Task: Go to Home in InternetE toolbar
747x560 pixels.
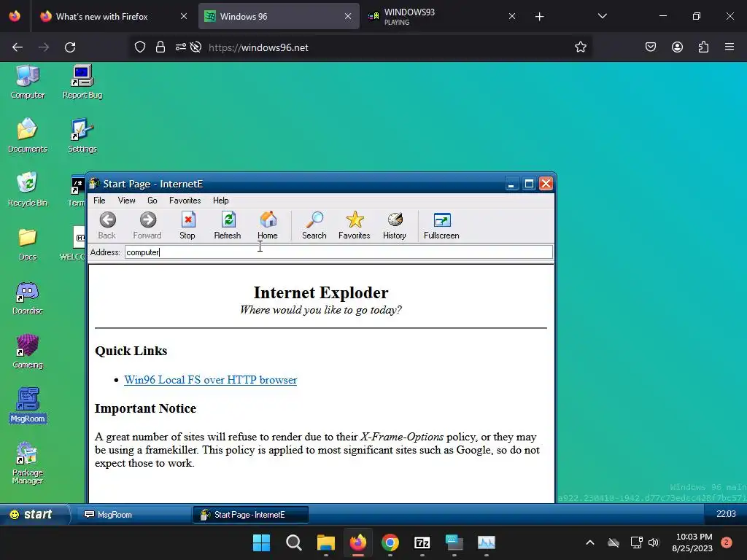Action: (268, 225)
